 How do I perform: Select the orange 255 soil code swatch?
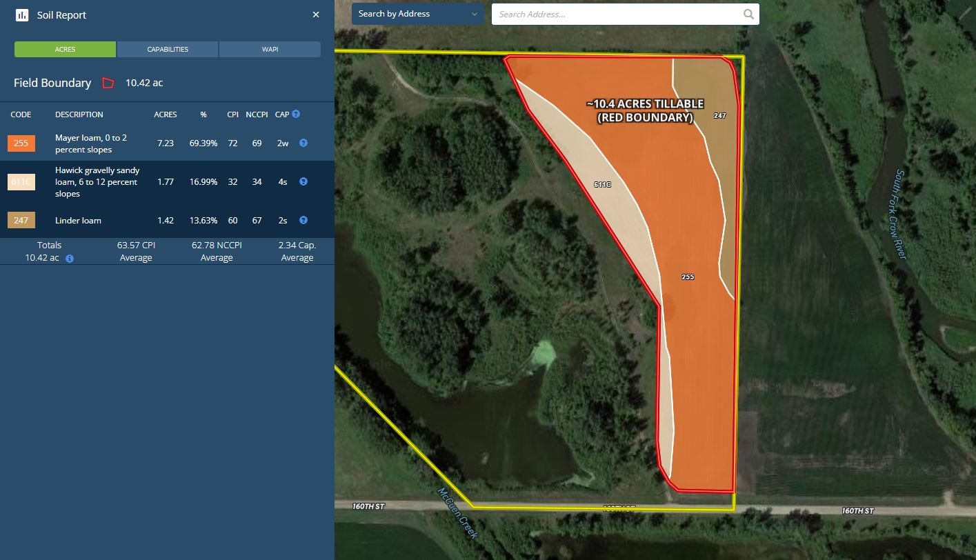pos(21,143)
